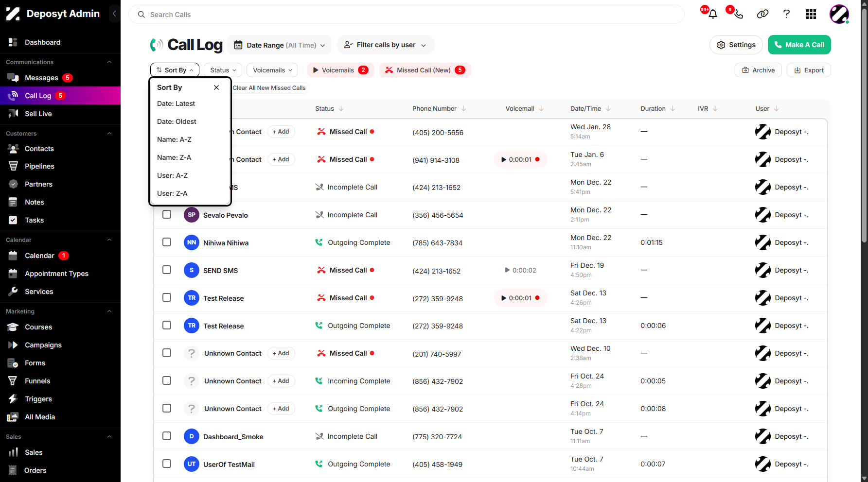The width and height of the screenshot is (868, 482).
Task: Close the Sort By popup
Action: (216, 87)
